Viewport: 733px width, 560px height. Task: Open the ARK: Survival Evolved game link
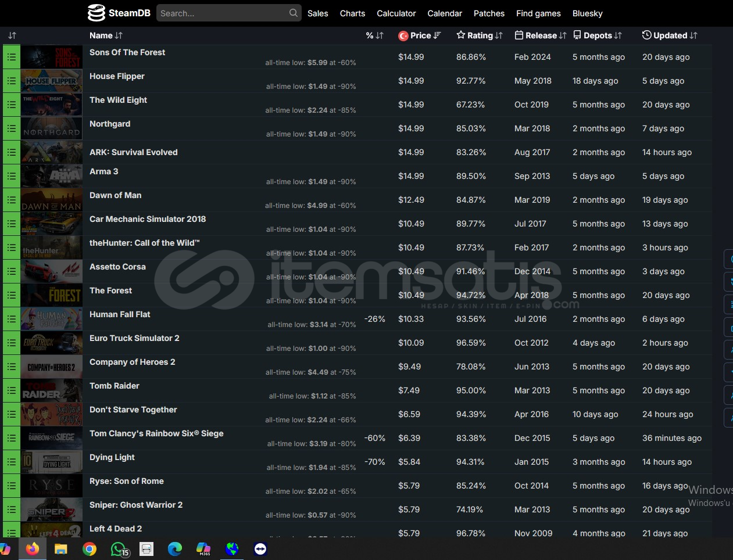133,152
